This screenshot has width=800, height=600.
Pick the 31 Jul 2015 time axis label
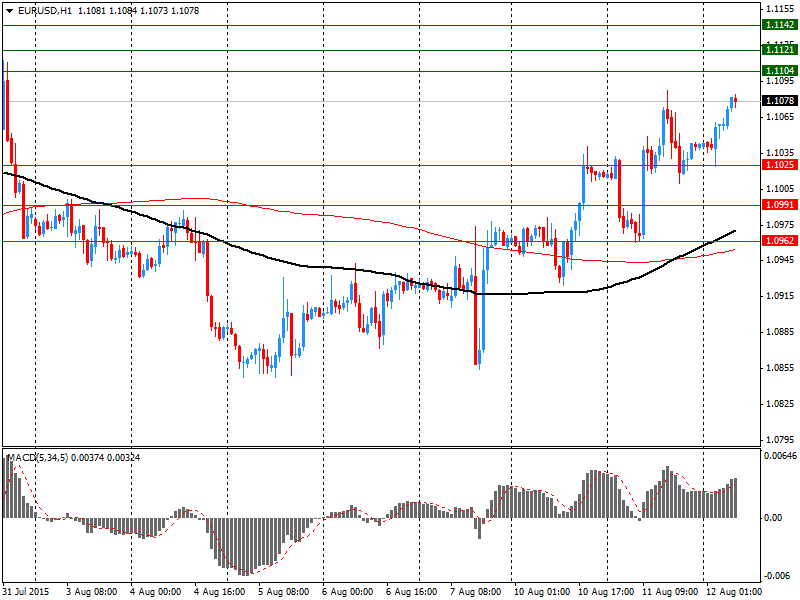pos(26,592)
